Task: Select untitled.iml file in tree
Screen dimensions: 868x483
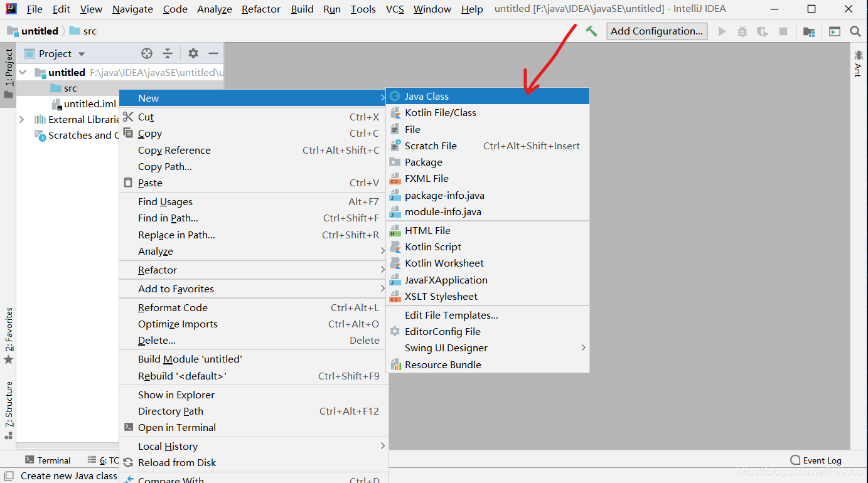Action: [x=90, y=103]
